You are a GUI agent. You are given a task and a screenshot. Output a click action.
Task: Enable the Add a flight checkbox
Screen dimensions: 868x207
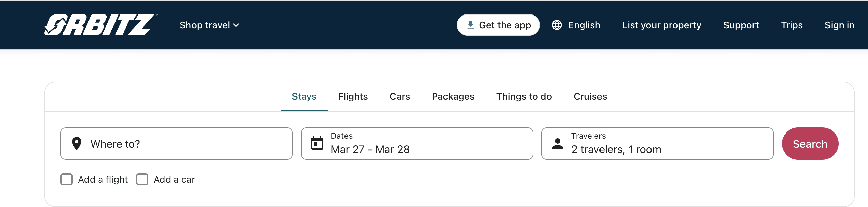click(x=67, y=179)
